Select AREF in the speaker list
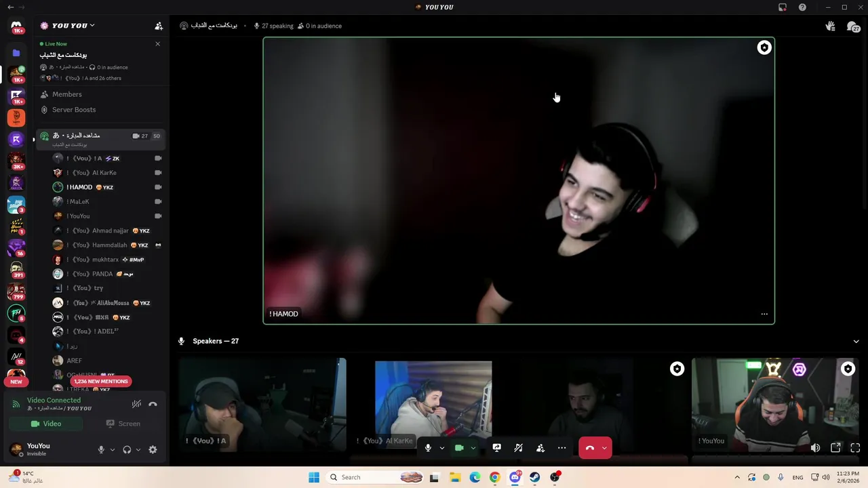Image resolution: width=868 pixels, height=488 pixels. (x=108, y=361)
